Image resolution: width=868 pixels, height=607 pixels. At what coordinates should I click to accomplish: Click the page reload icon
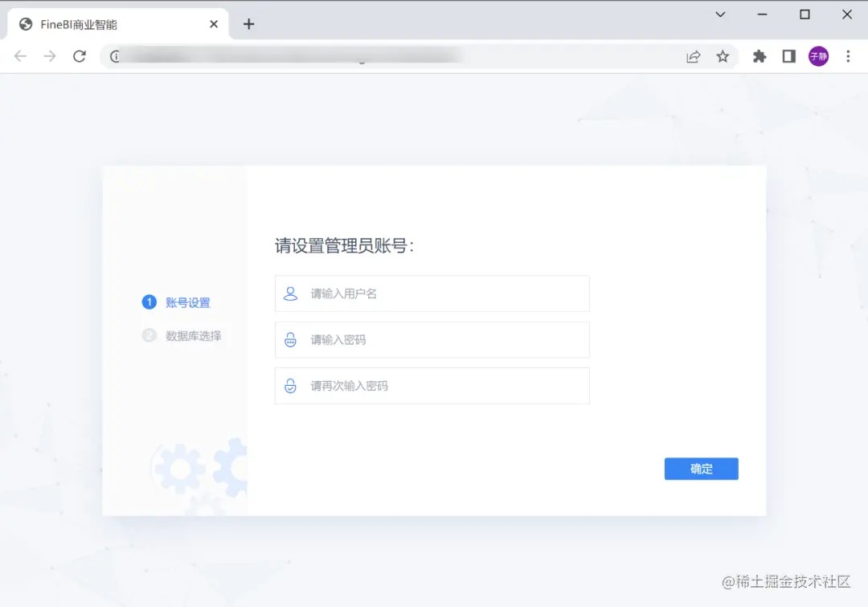79,56
